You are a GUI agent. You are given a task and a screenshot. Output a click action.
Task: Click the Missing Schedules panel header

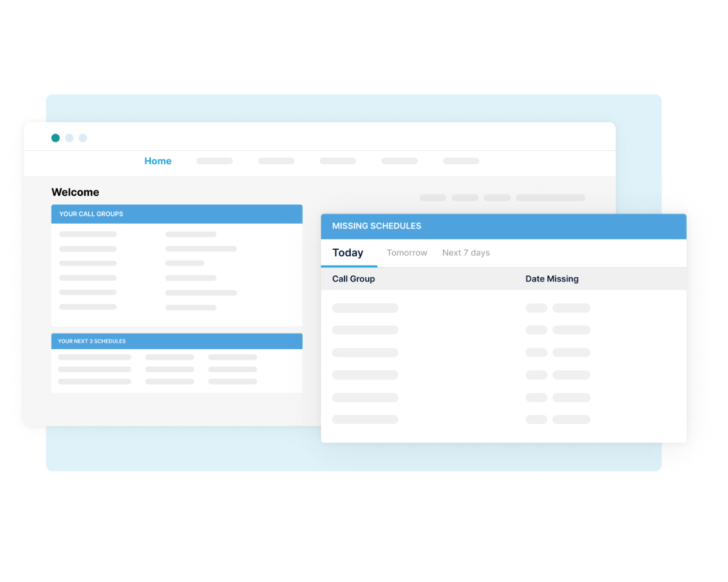(504, 226)
